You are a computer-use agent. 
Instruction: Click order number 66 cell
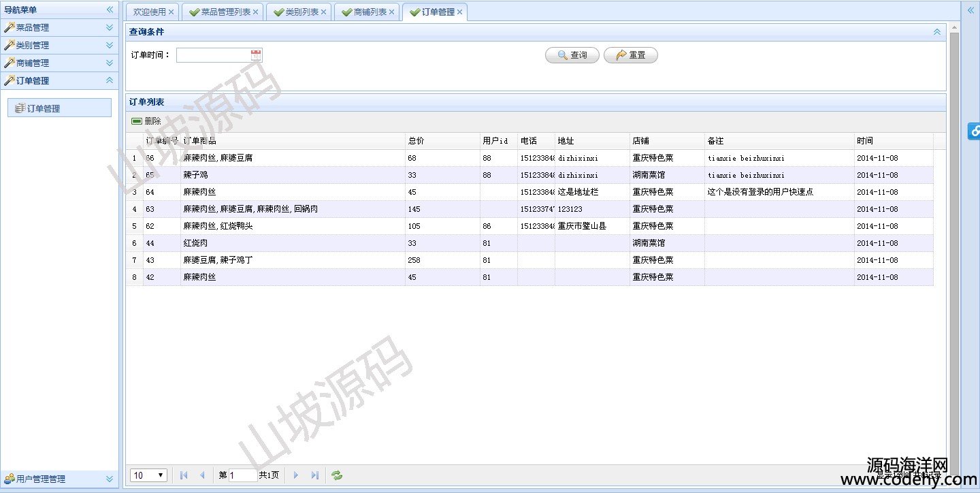(162, 158)
